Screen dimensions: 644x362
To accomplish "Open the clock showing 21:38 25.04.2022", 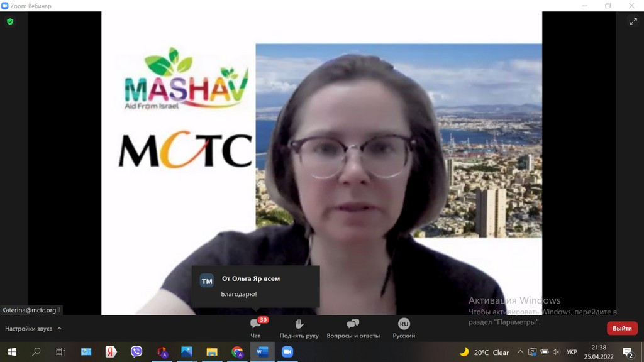I will tap(599, 352).
